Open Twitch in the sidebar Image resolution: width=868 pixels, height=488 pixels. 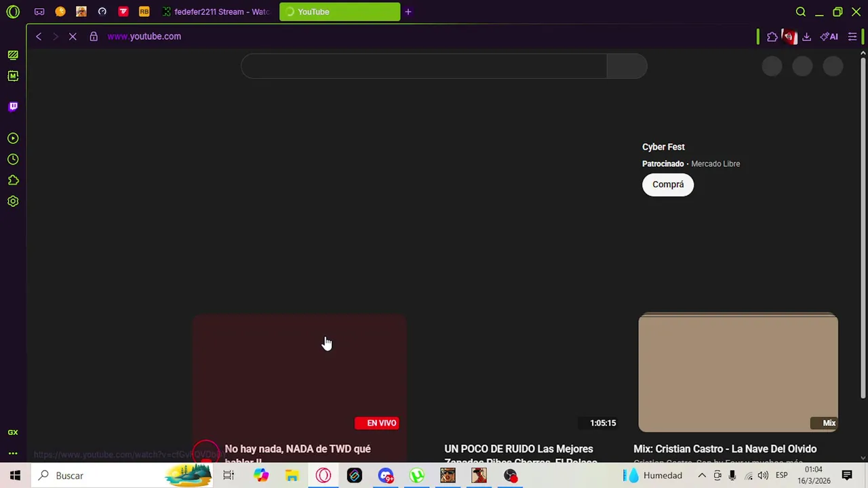point(13,106)
